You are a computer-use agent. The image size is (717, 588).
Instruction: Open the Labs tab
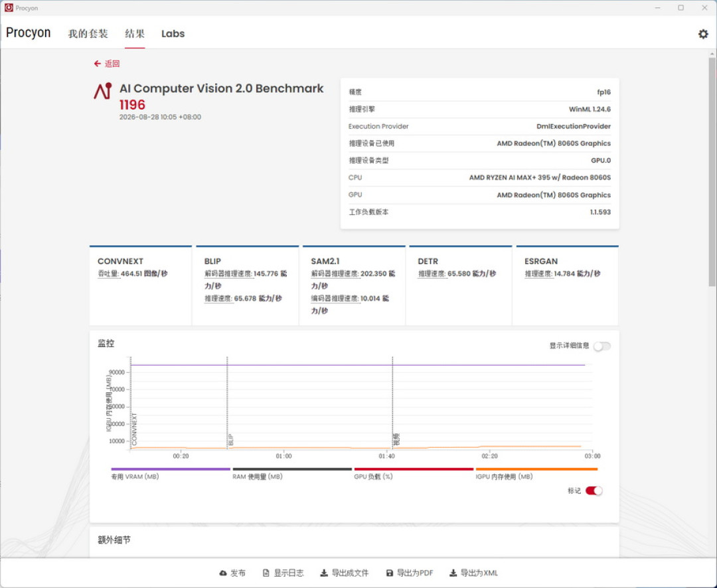tap(173, 34)
